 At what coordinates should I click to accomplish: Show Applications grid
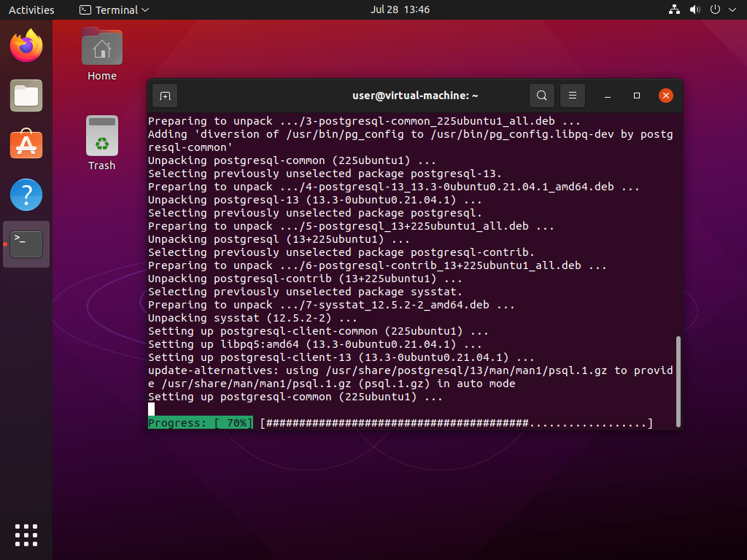tap(26, 534)
